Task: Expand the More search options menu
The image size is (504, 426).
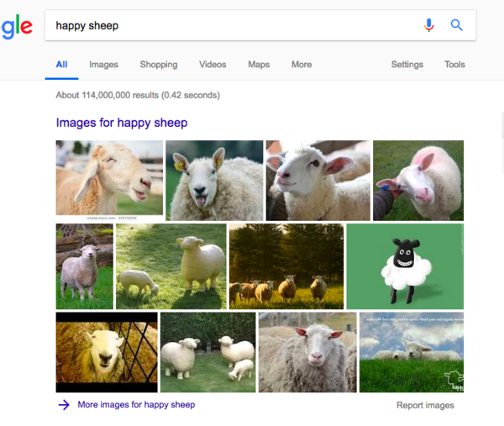Action: coord(302,65)
